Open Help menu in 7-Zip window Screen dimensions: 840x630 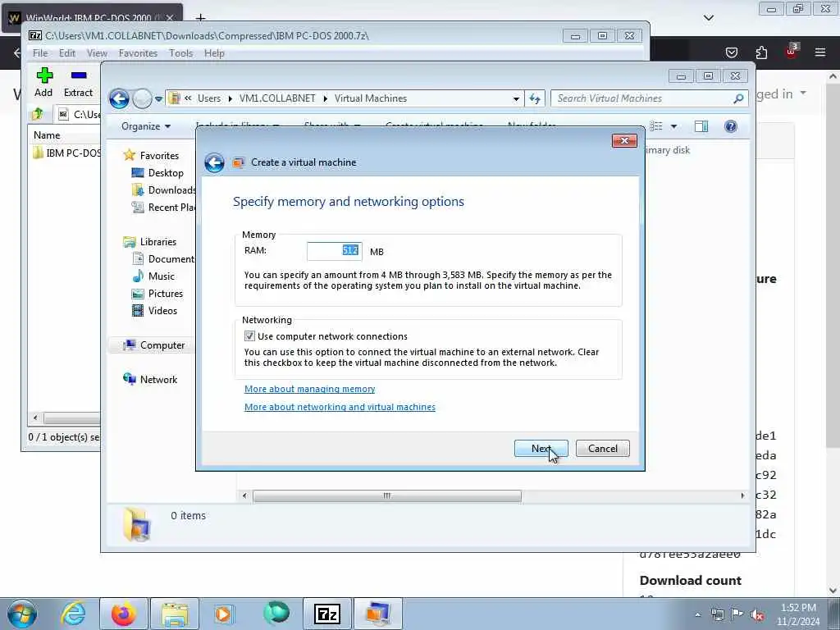[x=214, y=53]
